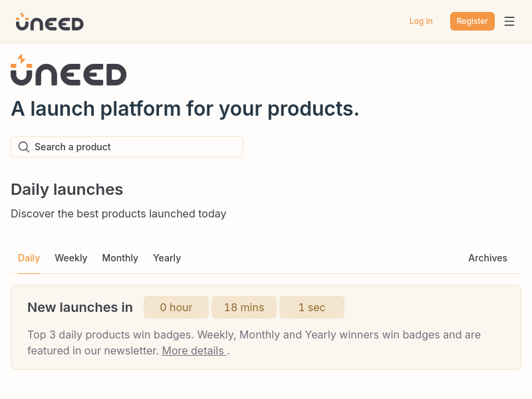Click the launch platform headline text
Screen dimensions: 532x399
[185, 109]
